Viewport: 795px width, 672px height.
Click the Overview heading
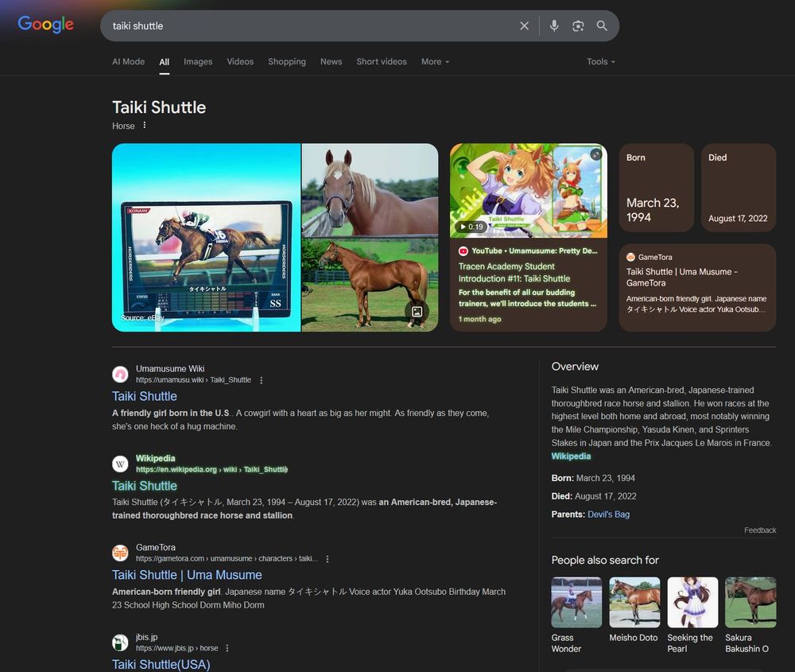[575, 367]
